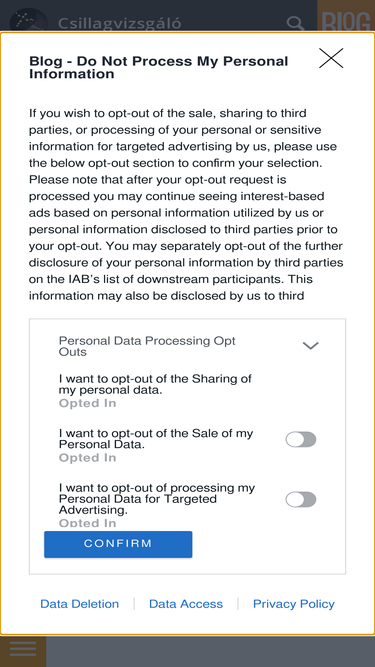The image size is (375, 667).
Task: Open the hamburger menu icon
Action: [x=23, y=650]
